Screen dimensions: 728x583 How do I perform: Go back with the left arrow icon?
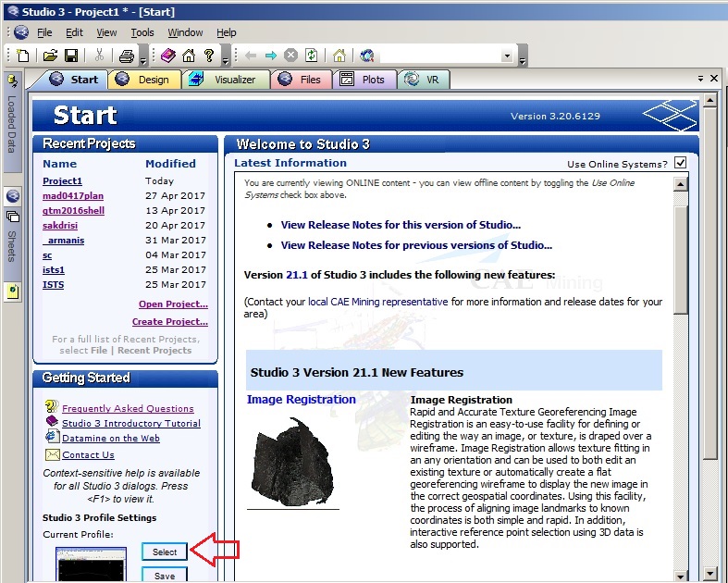(x=251, y=56)
